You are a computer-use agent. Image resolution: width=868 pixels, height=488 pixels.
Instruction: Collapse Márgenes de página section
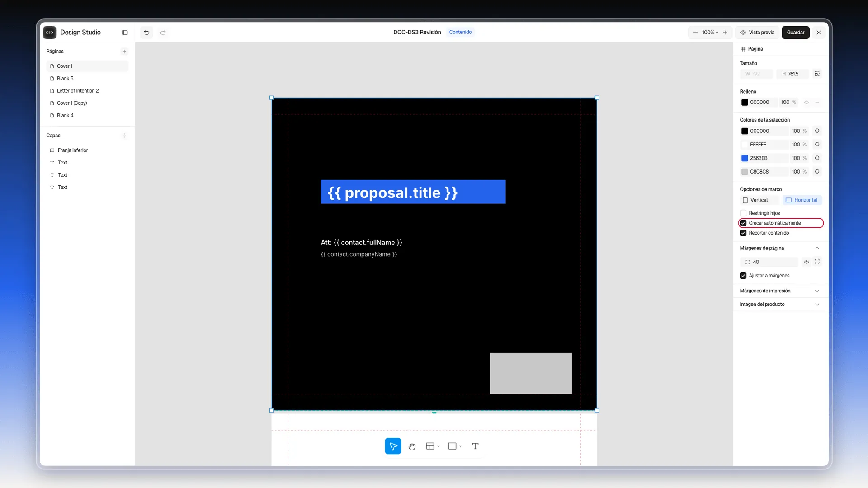pyautogui.click(x=817, y=248)
